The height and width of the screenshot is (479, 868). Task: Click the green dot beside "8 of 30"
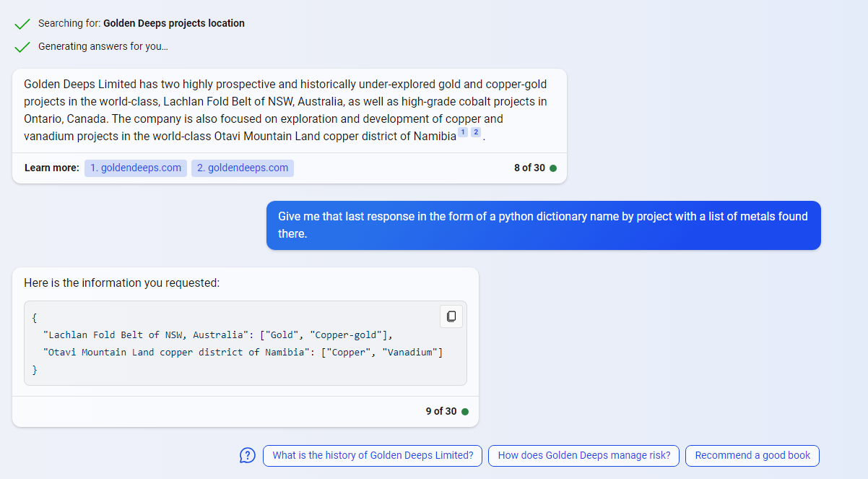(553, 168)
